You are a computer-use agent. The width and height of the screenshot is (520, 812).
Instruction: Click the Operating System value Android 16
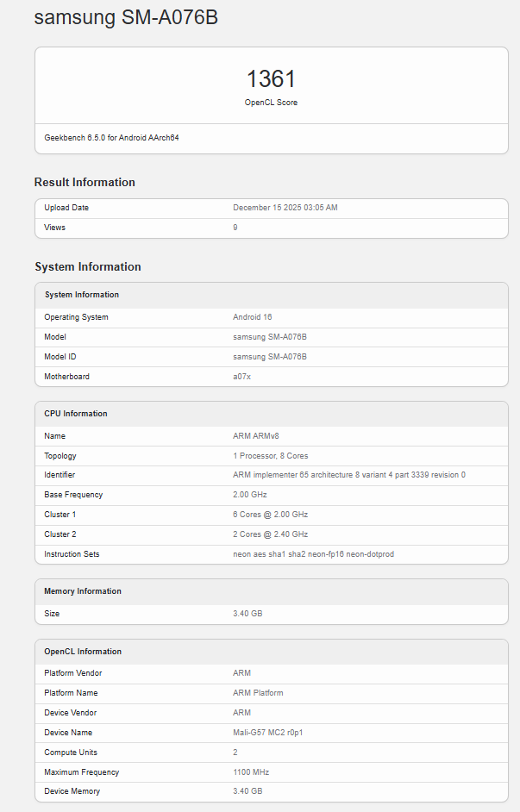[x=252, y=317]
